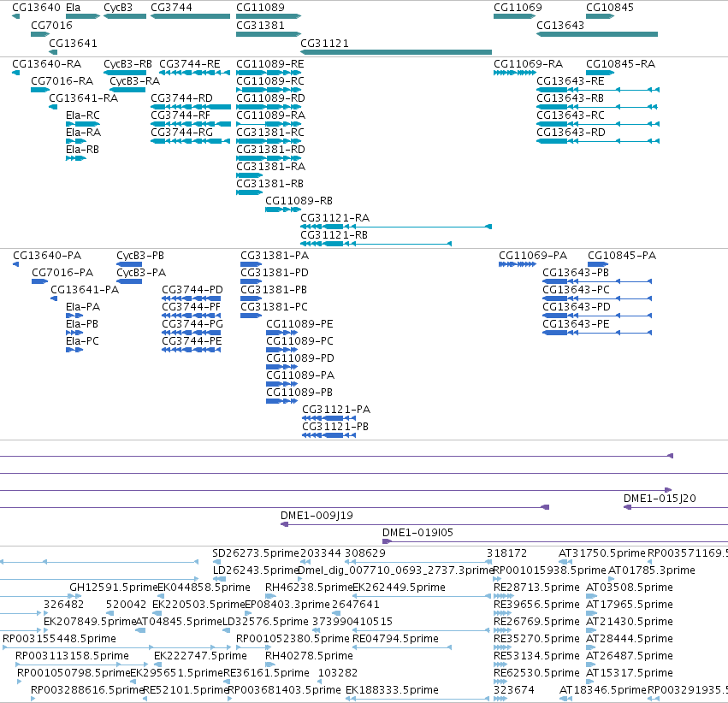728x703 pixels.
Task: Select transcript CG11089-RE
Action: click(269, 73)
